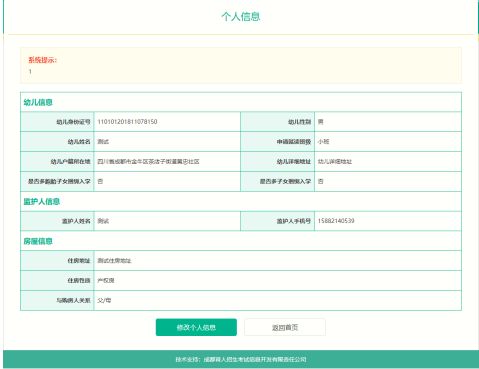Viewport: 479px width, 369px height.
Task: Select the 住房性质 label cell
Action: pos(57,281)
